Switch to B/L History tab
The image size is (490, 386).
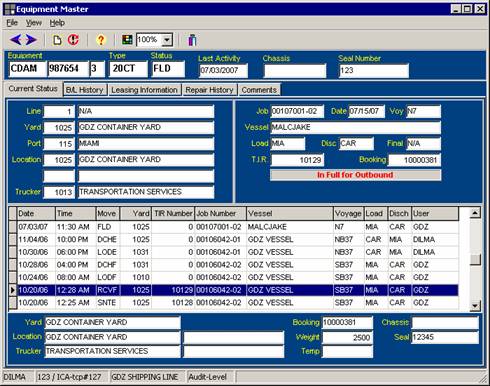(85, 90)
